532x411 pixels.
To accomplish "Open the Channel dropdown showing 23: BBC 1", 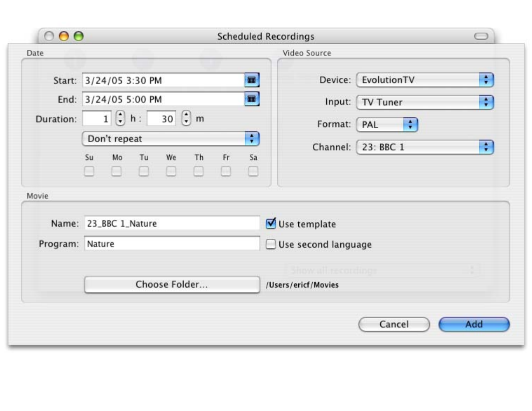I will click(x=425, y=147).
